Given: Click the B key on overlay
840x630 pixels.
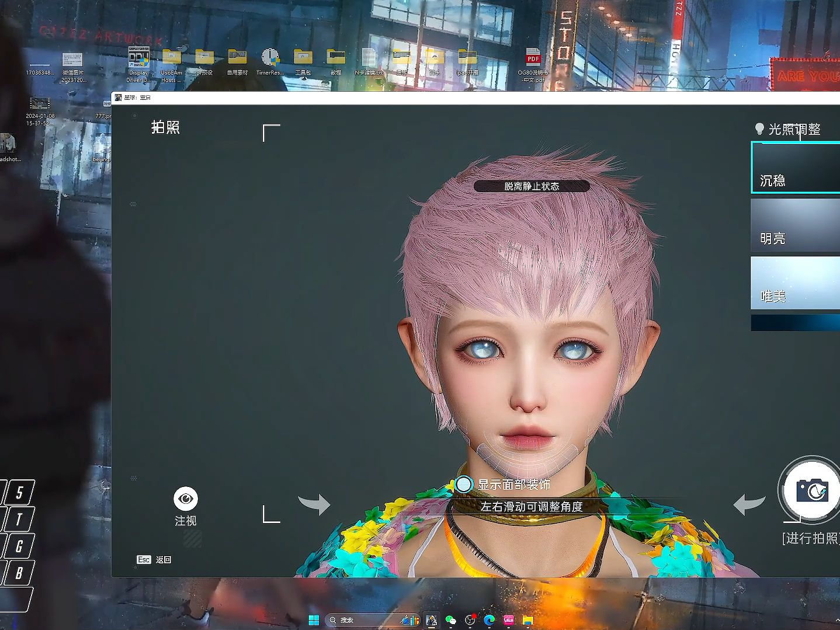Looking at the screenshot, I should tap(19, 573).
